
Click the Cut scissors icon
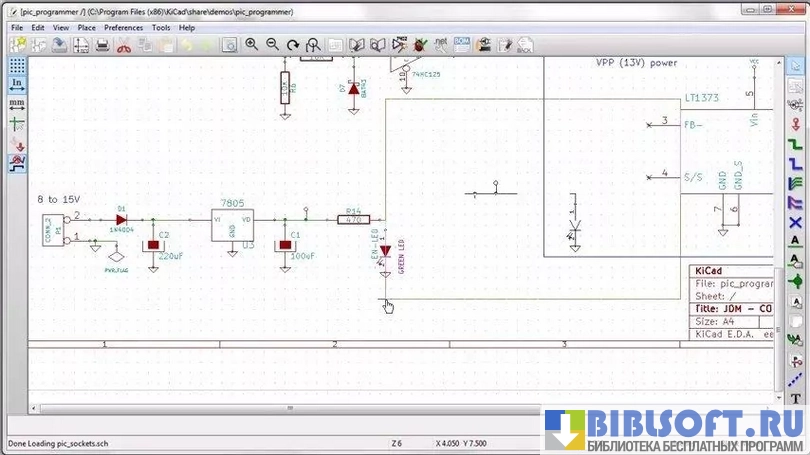point(124,45)
